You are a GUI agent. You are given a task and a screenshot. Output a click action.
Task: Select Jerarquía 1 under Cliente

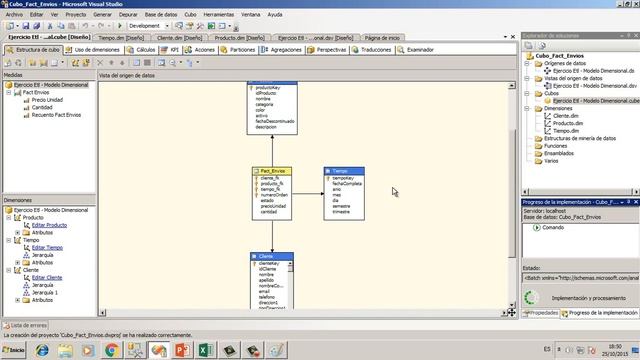click(x=45, y=293)
